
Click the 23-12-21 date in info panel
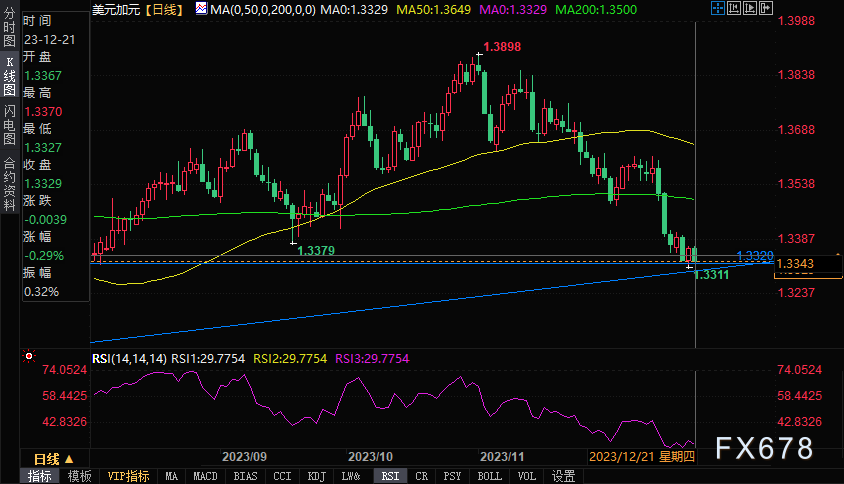(50, 40)
